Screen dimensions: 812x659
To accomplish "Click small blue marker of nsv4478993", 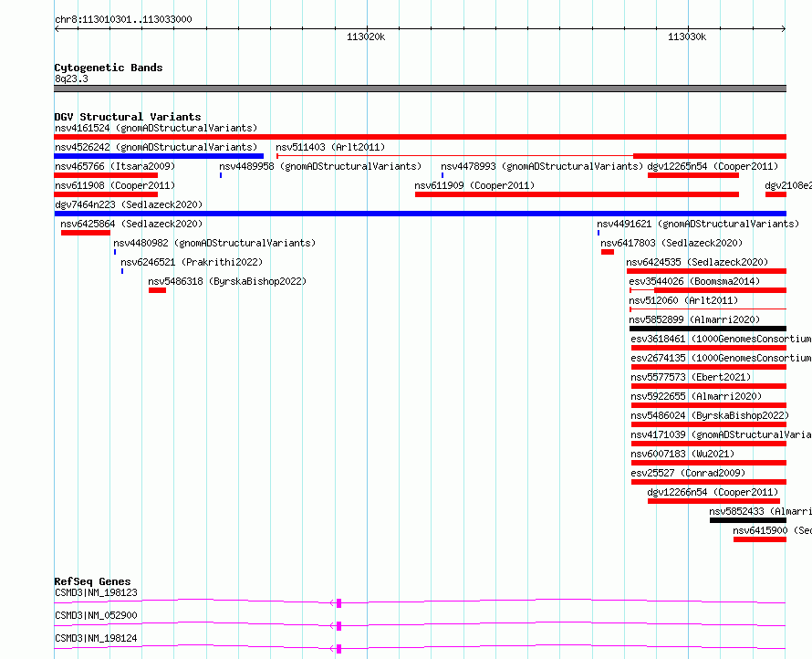I will point(442,175).
